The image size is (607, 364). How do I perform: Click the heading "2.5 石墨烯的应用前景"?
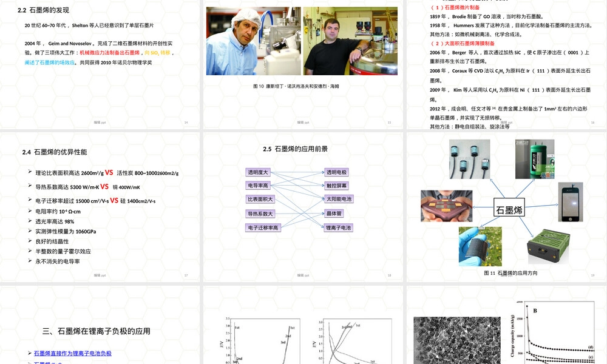296,149
